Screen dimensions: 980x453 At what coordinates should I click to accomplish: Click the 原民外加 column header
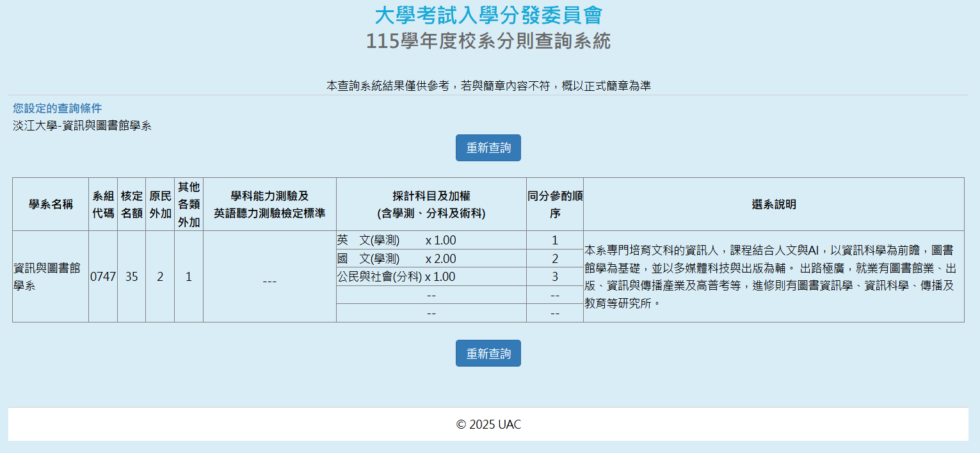(160, 205)
